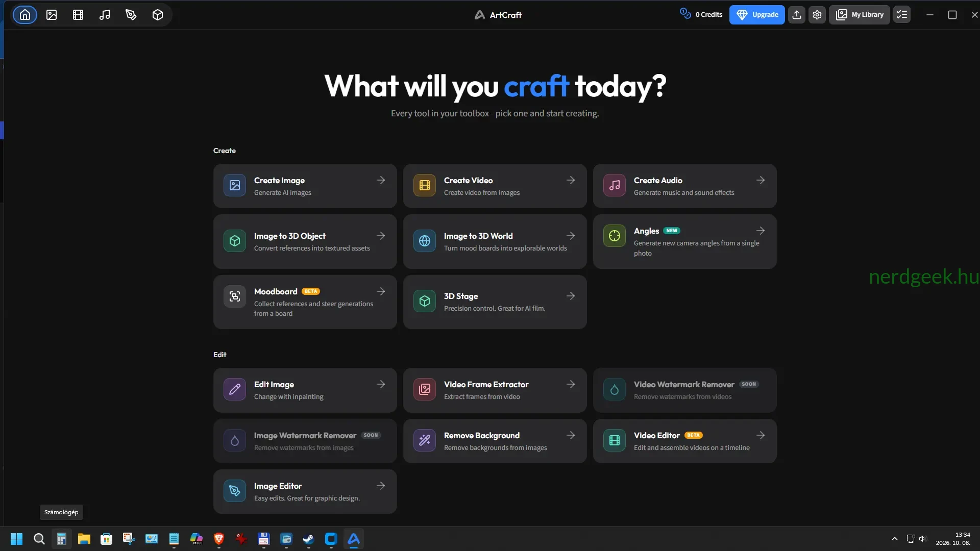Open settings gear in the top bar
Screen dimensions: 980x551
(817, 15)
